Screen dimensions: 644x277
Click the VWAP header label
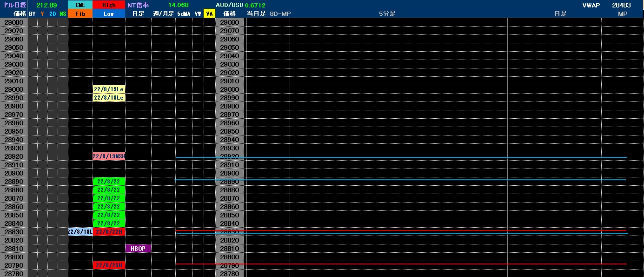tap(591, 5)
